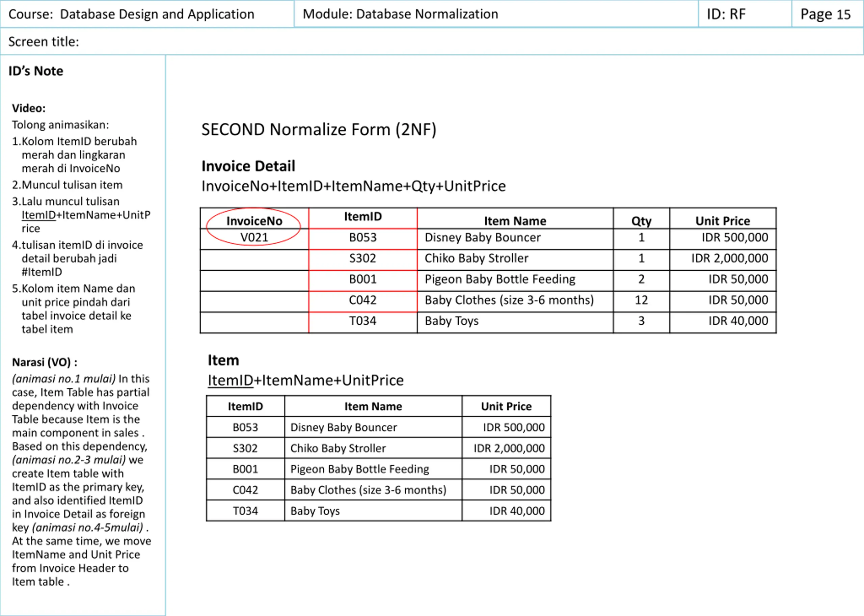Click 'Baby Toys' in the Item table

315,511
